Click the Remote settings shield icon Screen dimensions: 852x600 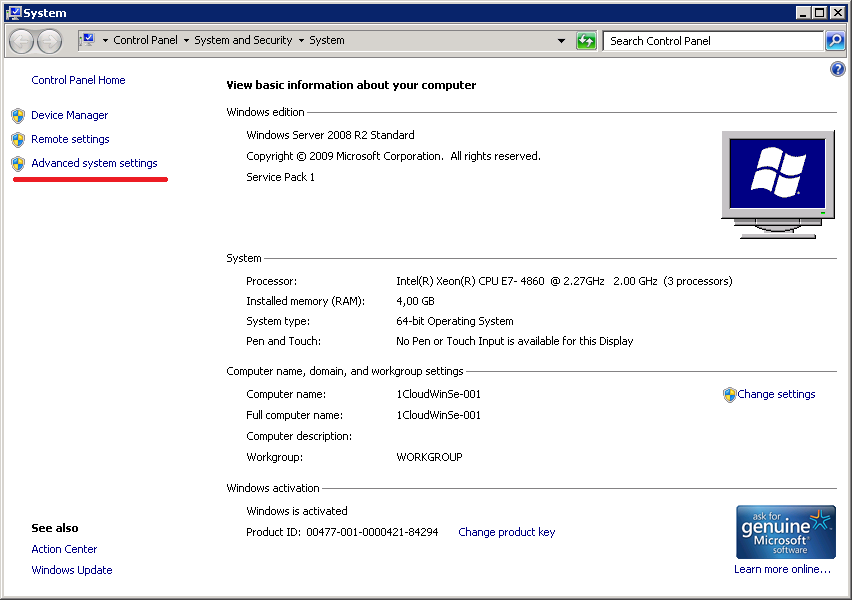pyautogui.click(x=18, y=139)
